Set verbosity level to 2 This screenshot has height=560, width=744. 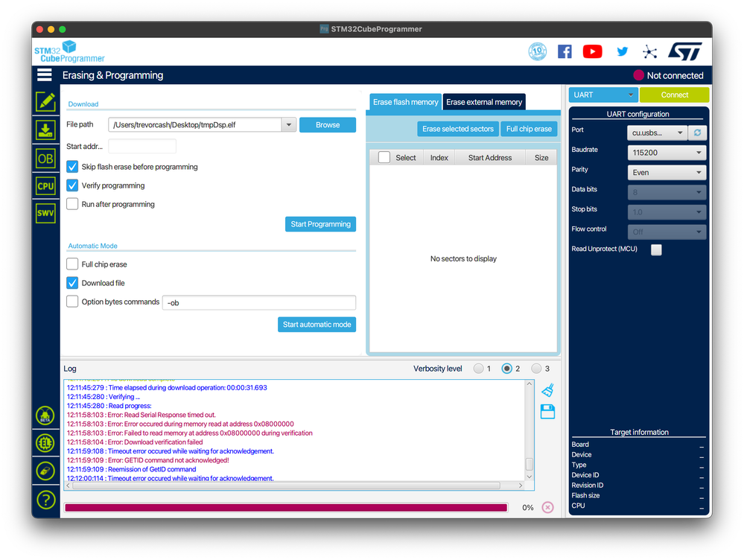(x=506, y=369)
